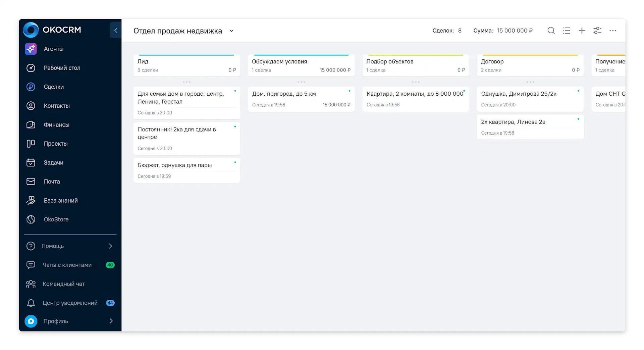The width and height of the screenshot is (644, 350).
Task: Click Сегодня в 19:59 on the Бюджет card
Action: tap(154, 176)
